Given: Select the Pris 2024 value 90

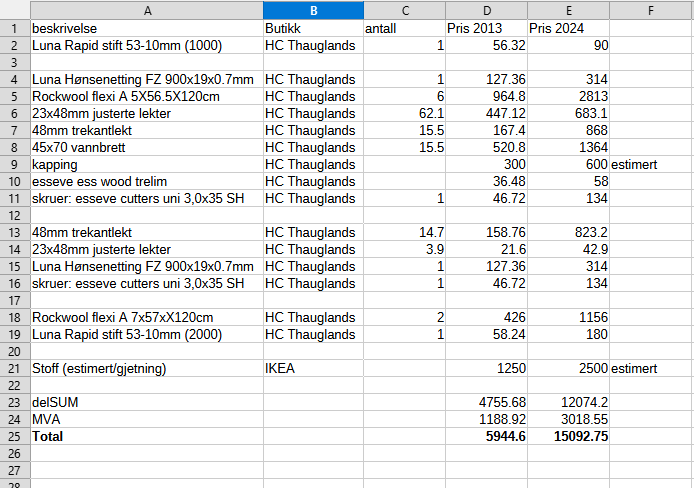Looking at the screenshot, I should click(x=568, y=45).
